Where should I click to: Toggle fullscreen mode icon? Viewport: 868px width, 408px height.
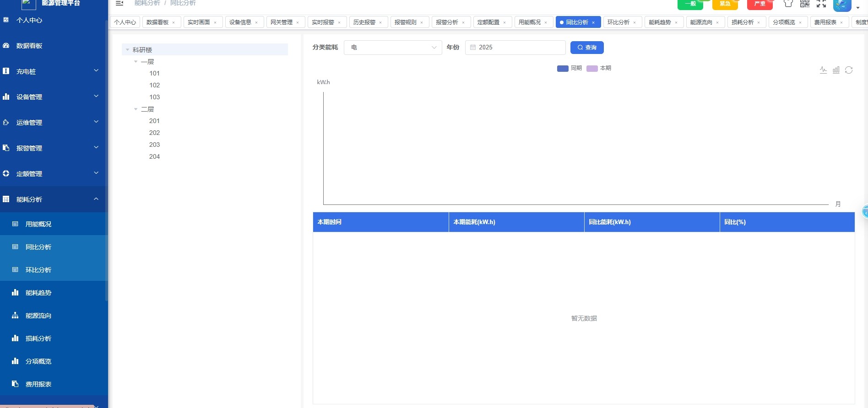(x=821, y=4)
